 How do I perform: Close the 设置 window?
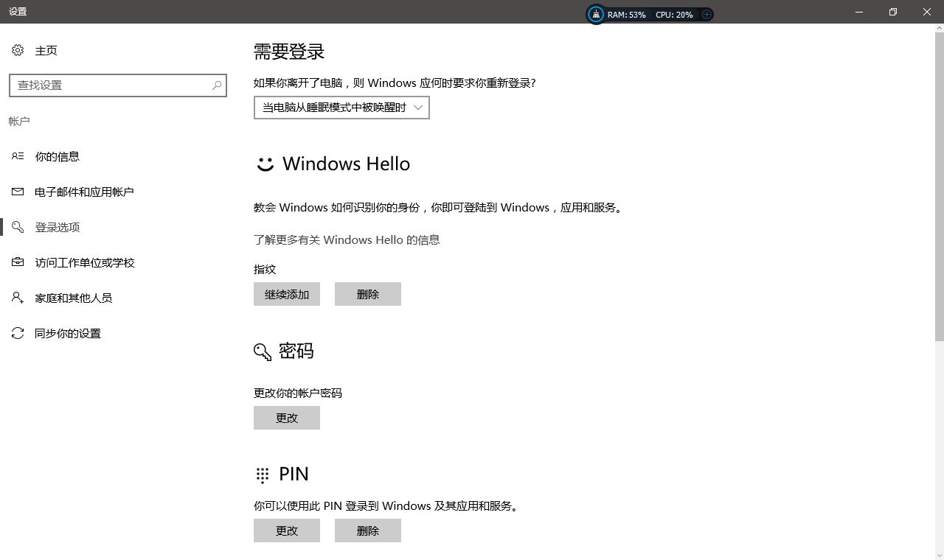tap(927, 12)
